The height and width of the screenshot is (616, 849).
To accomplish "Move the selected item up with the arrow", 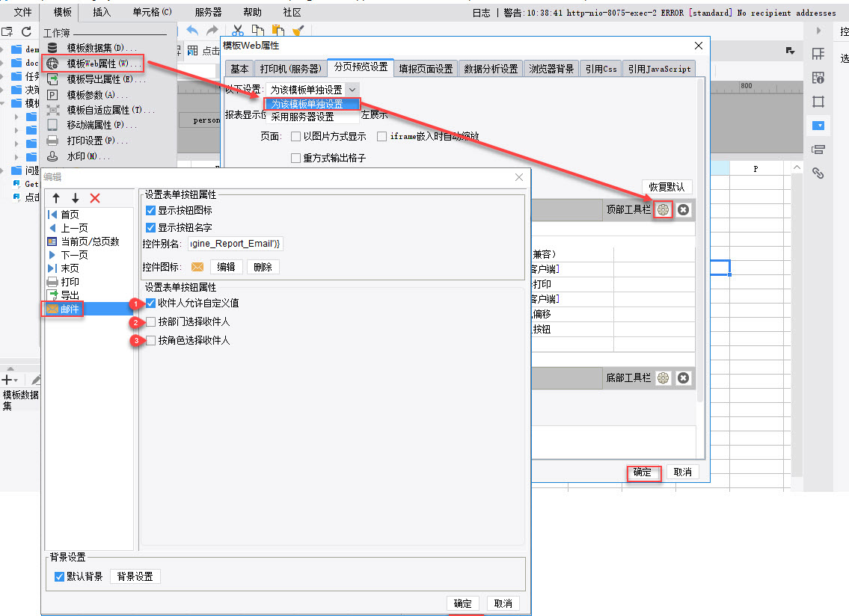I will [x=56, y=198].
